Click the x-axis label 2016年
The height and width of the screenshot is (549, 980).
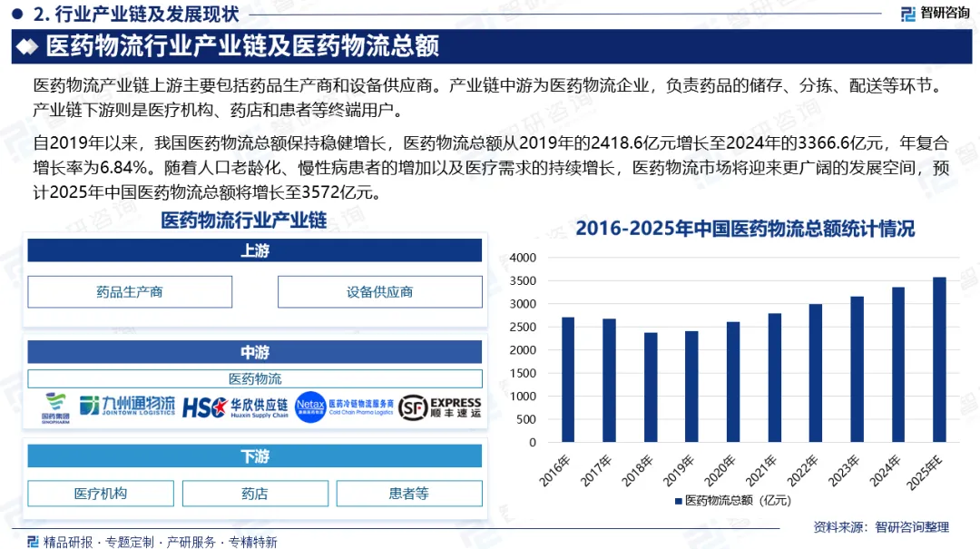(555, 471)
